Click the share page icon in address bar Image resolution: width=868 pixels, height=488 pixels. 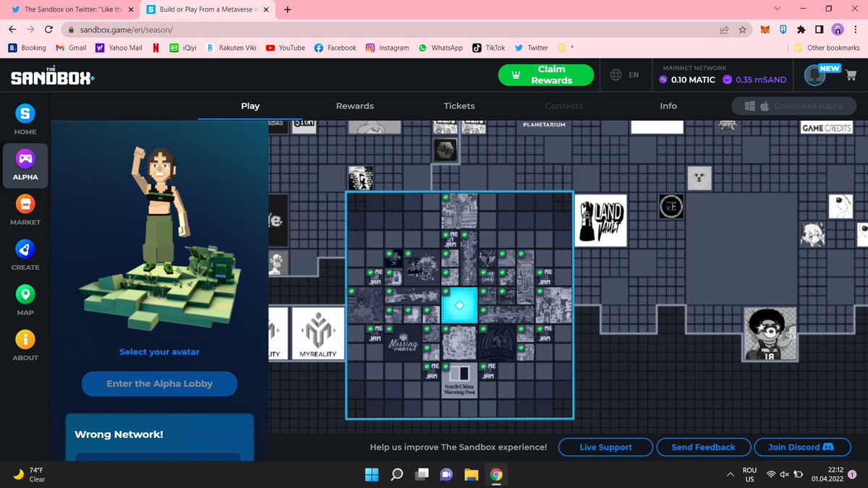[x=724, y=30]
